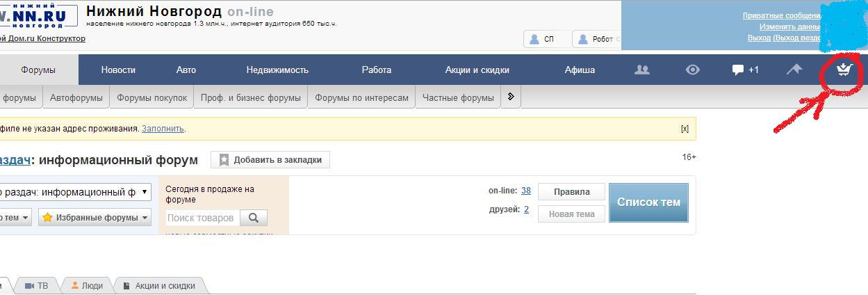
Task: Open the chat bubble +1 notifications
Action: [745, 70]
